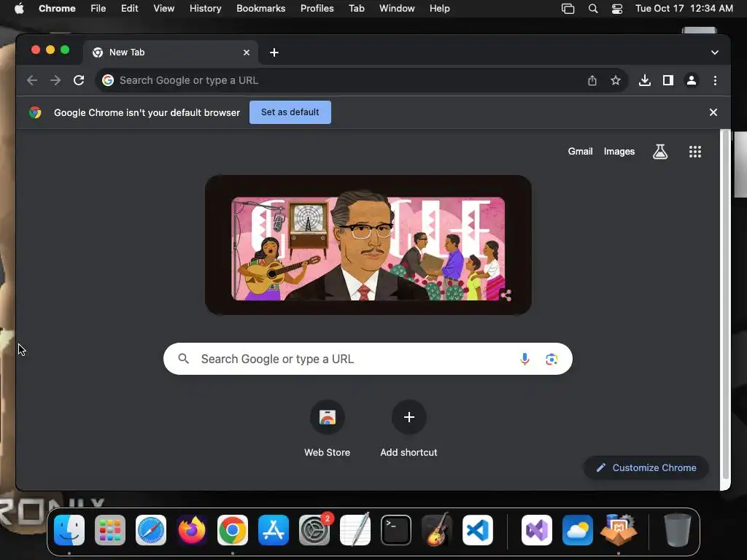
Task: Open Launchpad from the Dock
Action: tap(110, 530)
